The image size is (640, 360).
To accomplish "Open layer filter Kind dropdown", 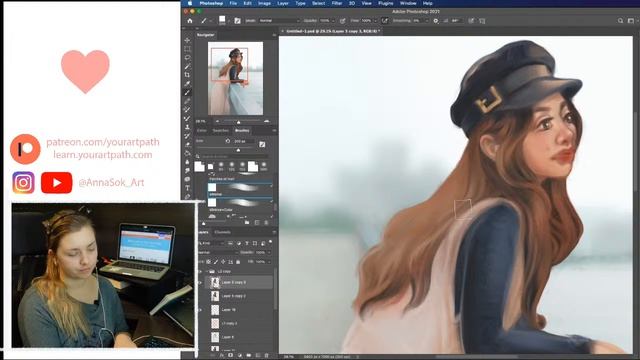I will click(x=211, y=243).
